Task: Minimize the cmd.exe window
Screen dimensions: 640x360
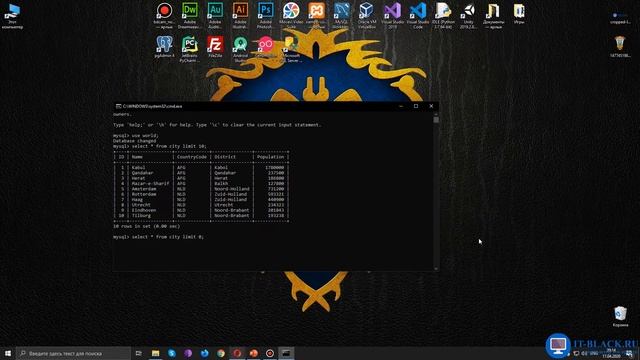Action: tap(401, 106)
